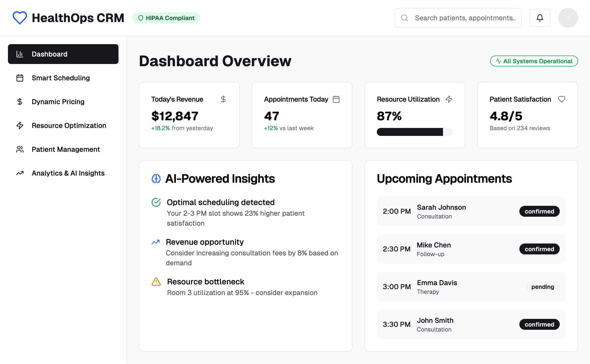Screen dimensions: 590x364
Task: Open notifications via the bell icon
Action: [540, 18]
